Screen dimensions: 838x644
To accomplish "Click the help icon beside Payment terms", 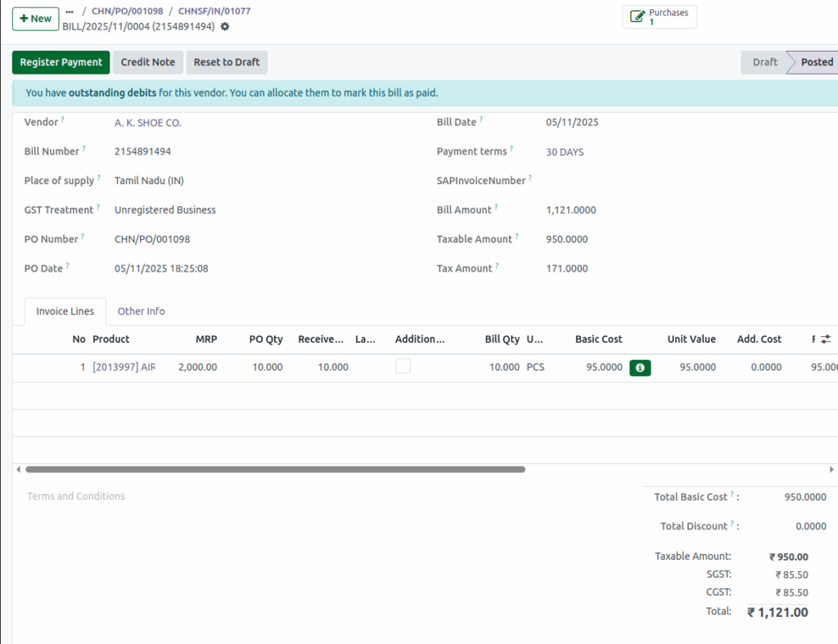I will [512, 148].
